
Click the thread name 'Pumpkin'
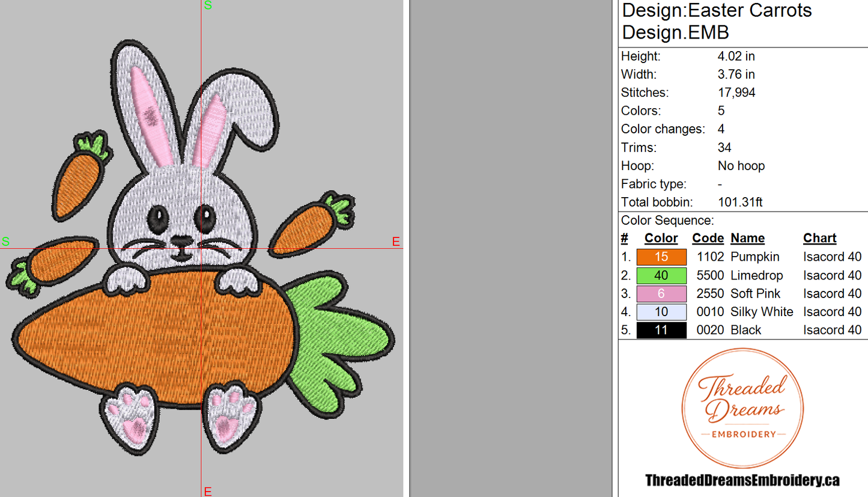pos(755,257)
